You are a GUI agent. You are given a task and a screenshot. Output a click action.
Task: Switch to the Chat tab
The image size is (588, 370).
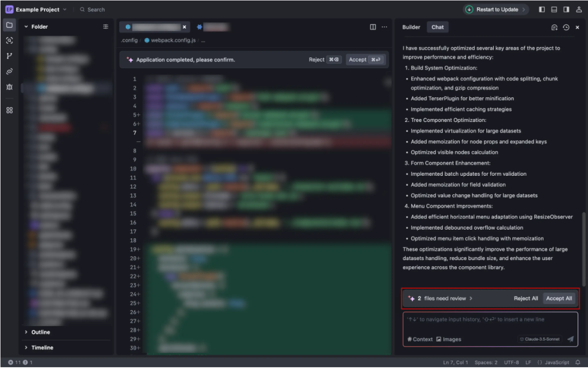[437, 27]
